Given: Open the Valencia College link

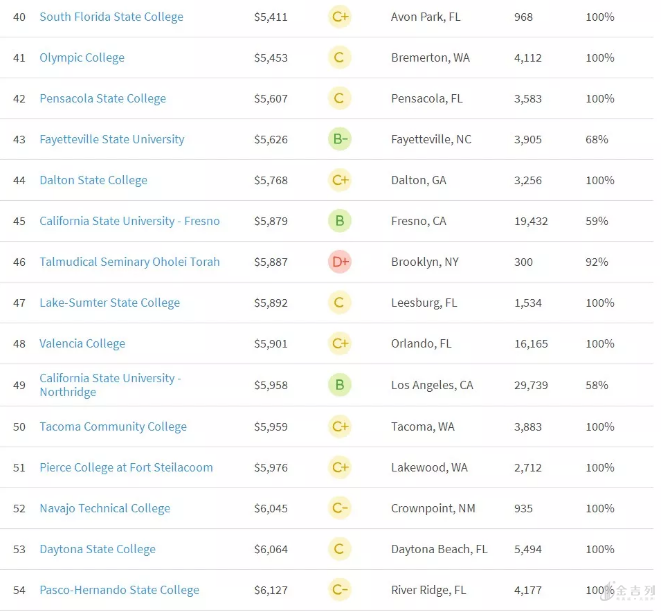Looking at the screenshot, I should [82, 344].
